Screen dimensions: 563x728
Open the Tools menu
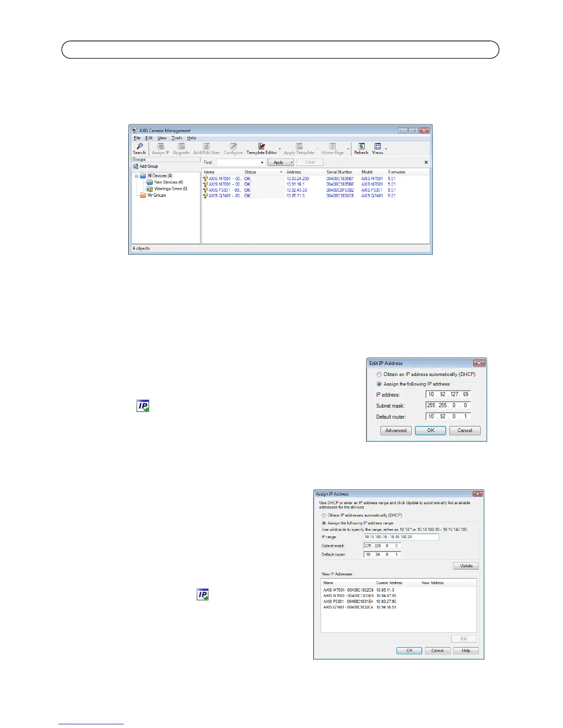[x=177, y=138]
